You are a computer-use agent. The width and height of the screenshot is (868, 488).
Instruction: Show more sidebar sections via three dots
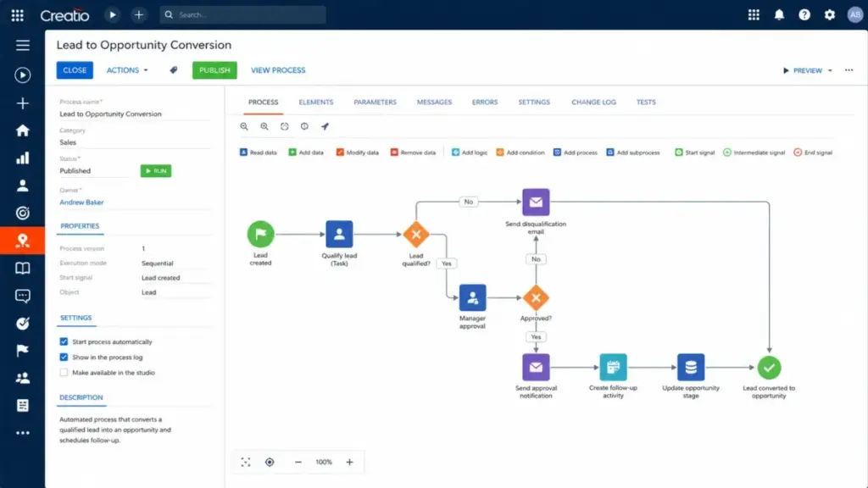pyautogui.click(x=23, y=433)
